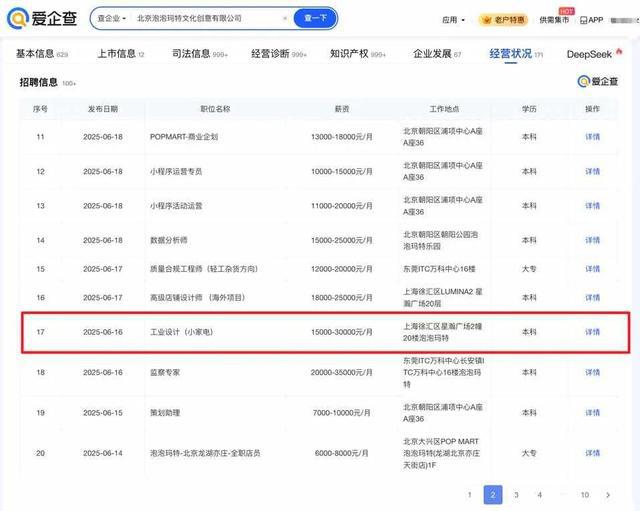Click 详情 for POPMART-商业企划 job
The image size is (640, 511).
[x=592, y=137]
